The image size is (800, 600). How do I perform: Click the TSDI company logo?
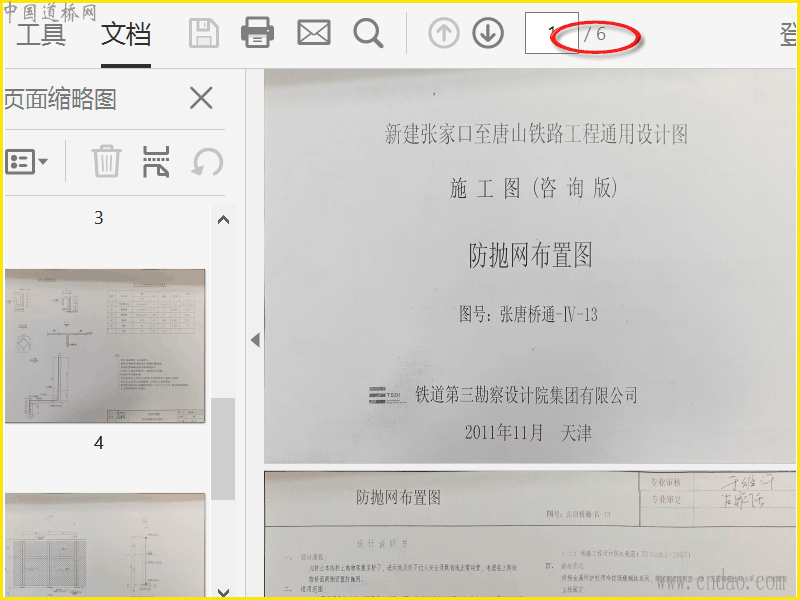[385, 395]
